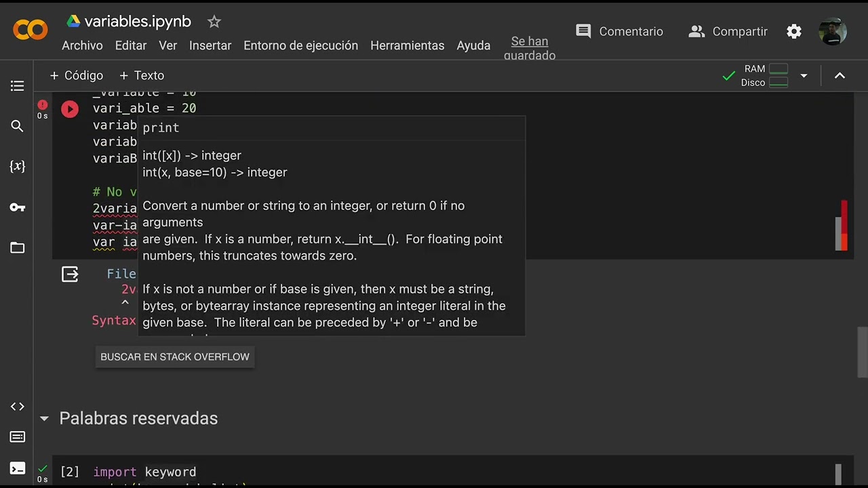Open the Insertar menu
Viewport: 868px width, 488px height.
coord(210,45)
